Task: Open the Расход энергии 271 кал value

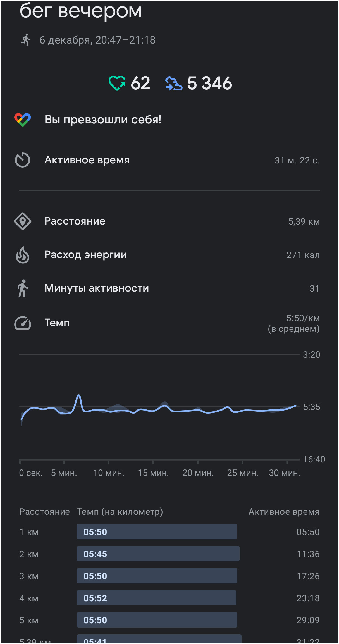Action: point(303,255)
